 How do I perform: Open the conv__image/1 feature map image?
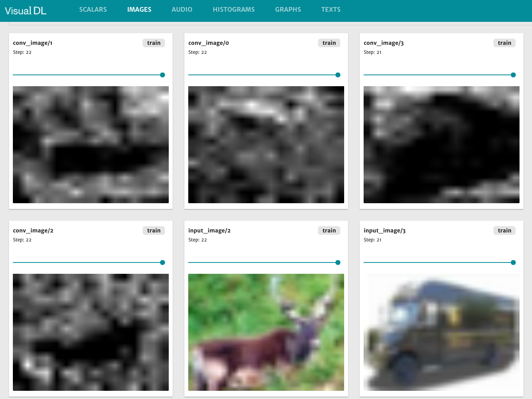click(90, 145)
